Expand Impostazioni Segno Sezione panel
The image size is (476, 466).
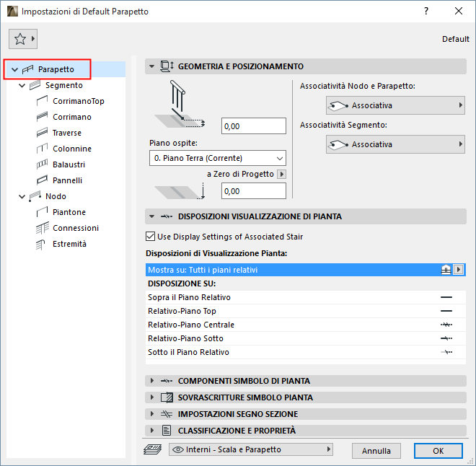pyautogui.click(x=152, y=414)
